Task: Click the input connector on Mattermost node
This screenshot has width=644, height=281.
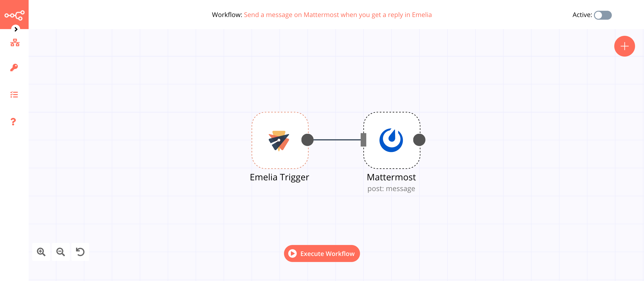Action: [363, 140]
